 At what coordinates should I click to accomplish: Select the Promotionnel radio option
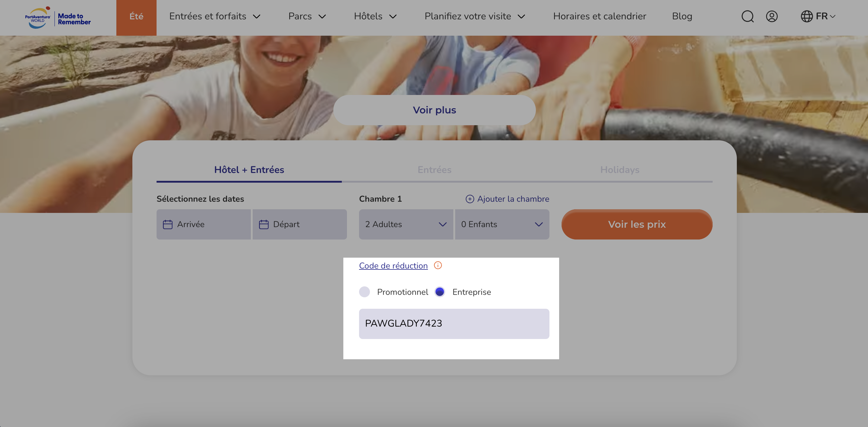click(364, 292)
